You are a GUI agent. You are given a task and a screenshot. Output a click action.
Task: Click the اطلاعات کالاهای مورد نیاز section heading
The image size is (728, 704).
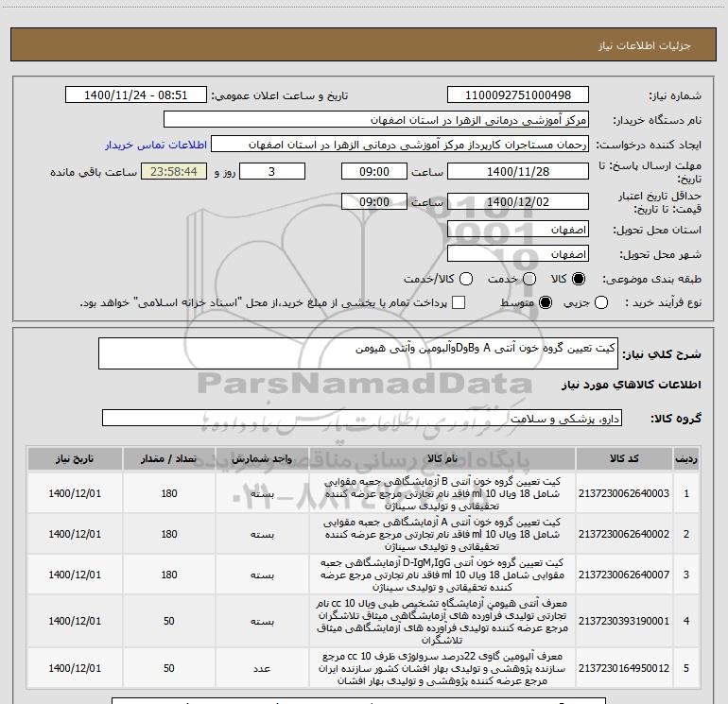632,385
